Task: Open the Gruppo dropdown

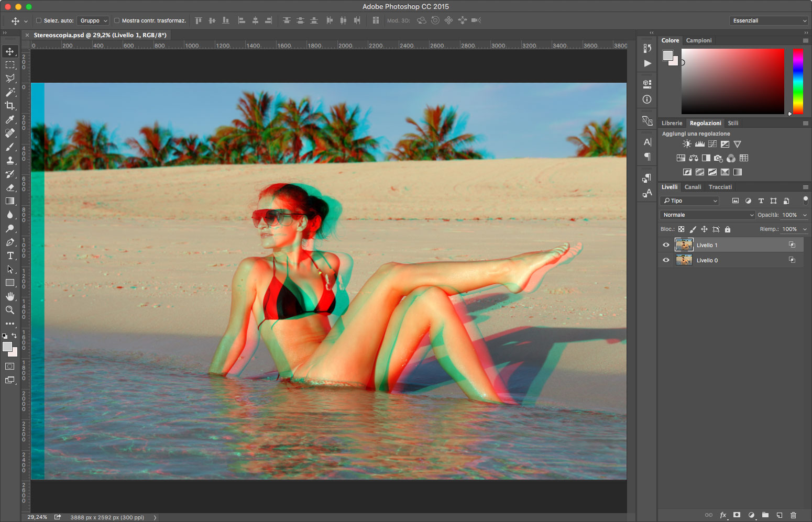Action: tap(93, 20)
